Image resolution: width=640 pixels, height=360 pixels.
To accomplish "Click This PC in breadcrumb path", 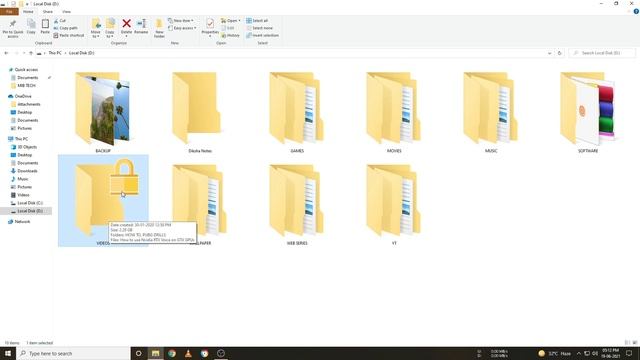I will (x=55, y=53).
